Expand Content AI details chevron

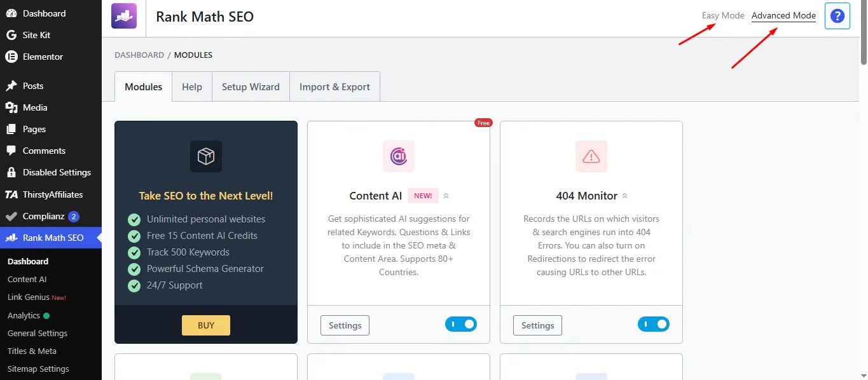coord(446,196)
